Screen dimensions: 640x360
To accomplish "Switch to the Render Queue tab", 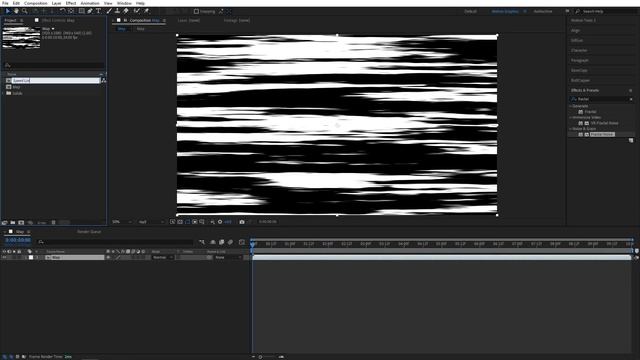I will click(x=89, y=231).
